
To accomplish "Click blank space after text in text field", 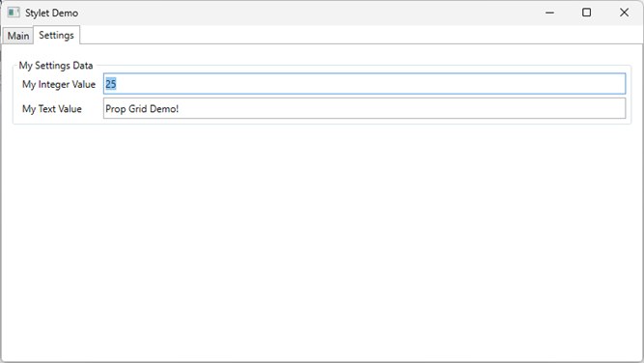I will (x=403, y=108).
